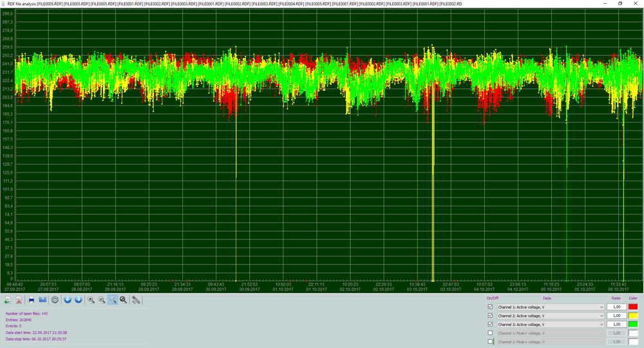Print the voltage chart

coord(31,300)
